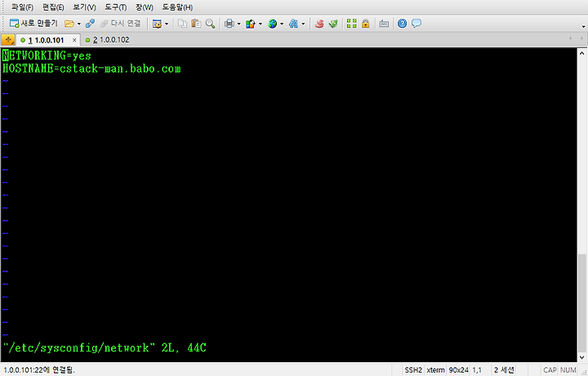
Task: Open the 보기(V) menu
Action: [84, 7]
